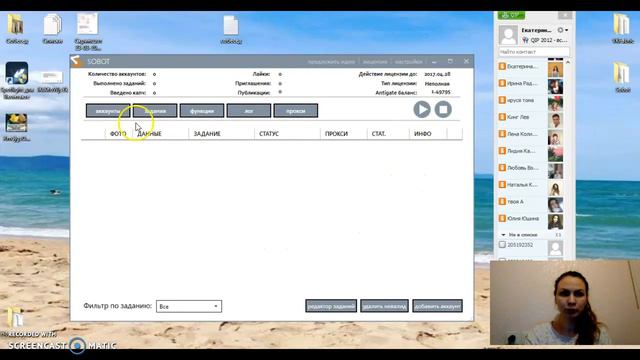This screenshot has width=640, height=360.
Task: Open the QIP gear settings dropdown
Action: coord(563,30)
